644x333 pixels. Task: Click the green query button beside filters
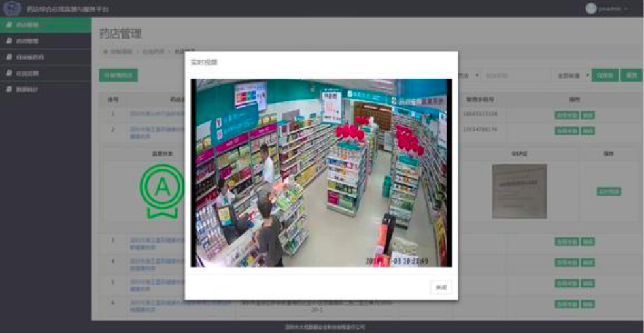click(604, 75)
